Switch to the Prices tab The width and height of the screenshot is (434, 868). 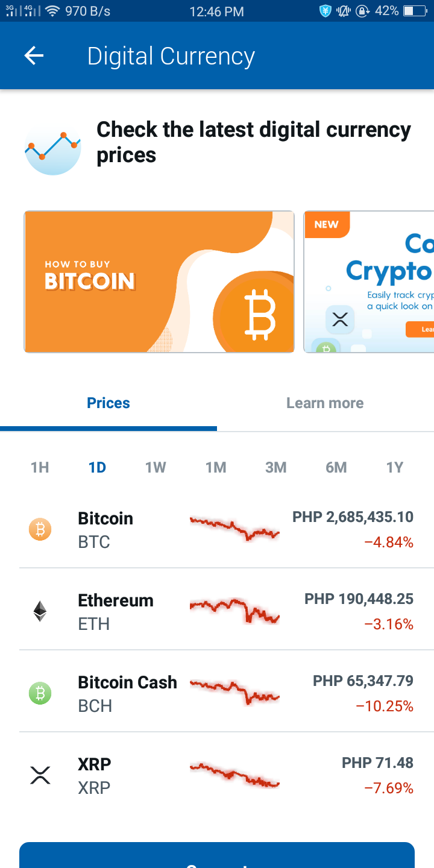tap(108, 403)
